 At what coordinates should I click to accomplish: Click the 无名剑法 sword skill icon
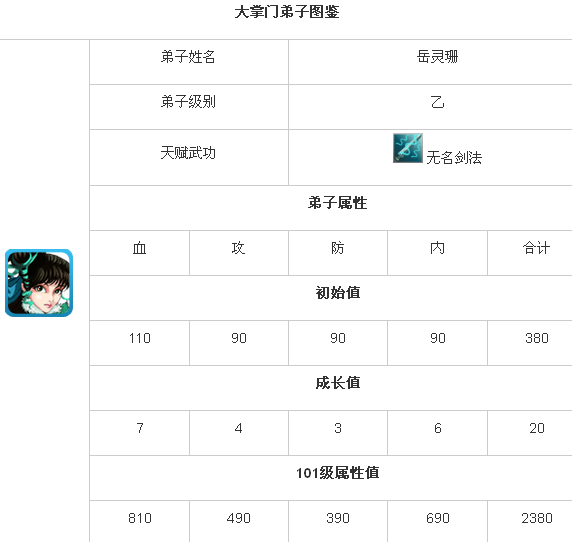408,148
